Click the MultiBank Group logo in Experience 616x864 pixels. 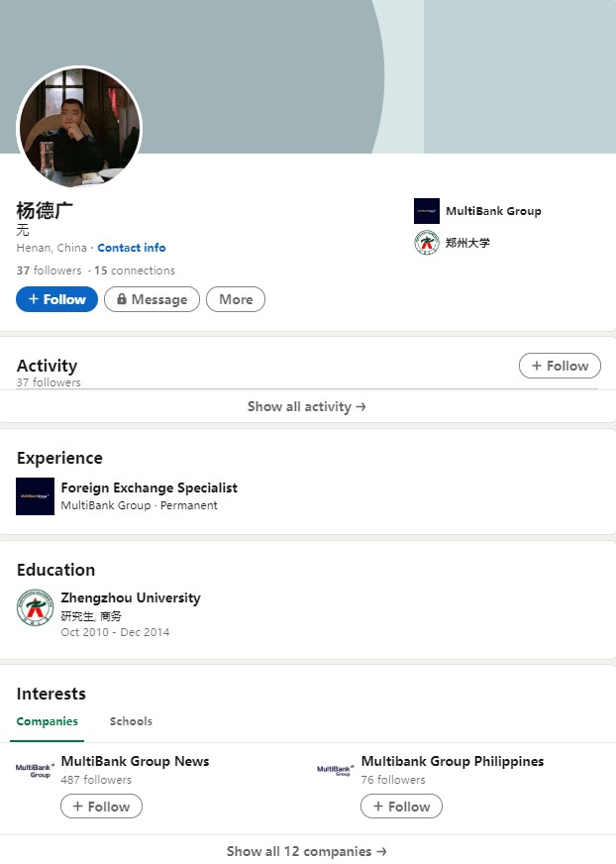[x=36, y=496]
